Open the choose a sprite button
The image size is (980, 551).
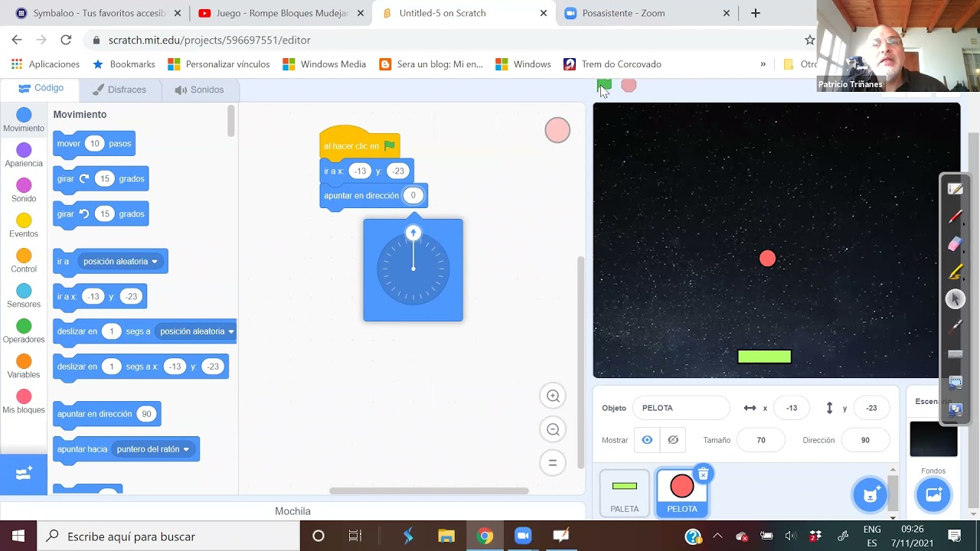870,495
